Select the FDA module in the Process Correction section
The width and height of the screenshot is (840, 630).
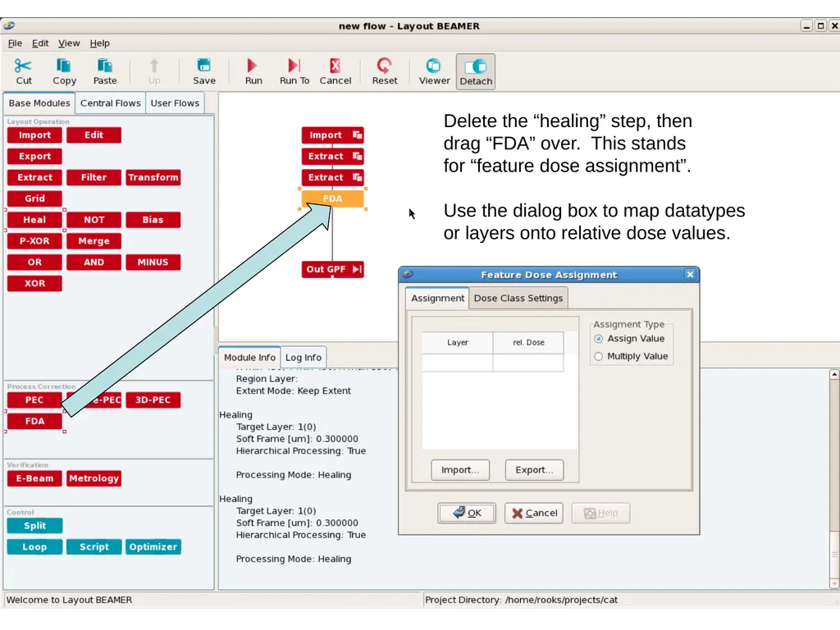coord(34,421)
